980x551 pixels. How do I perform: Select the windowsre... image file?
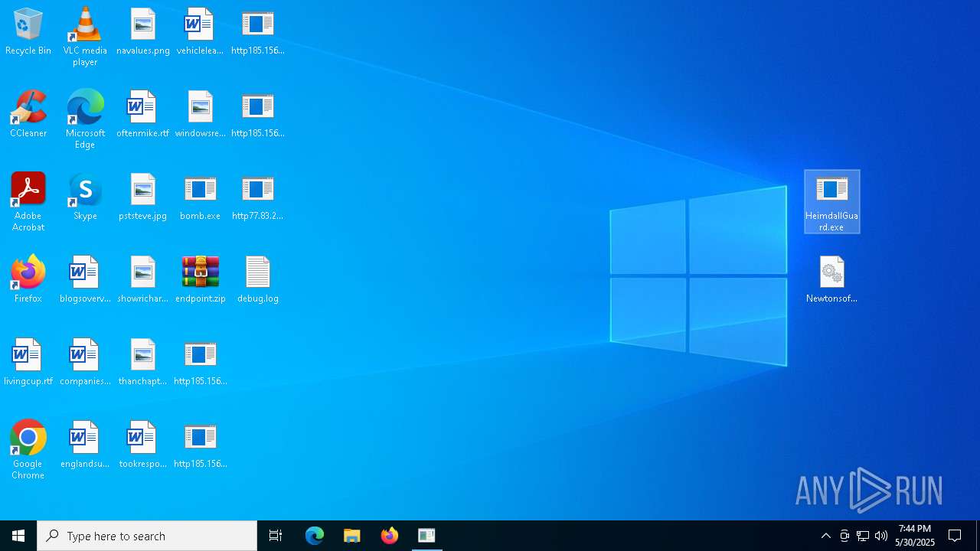200,115
